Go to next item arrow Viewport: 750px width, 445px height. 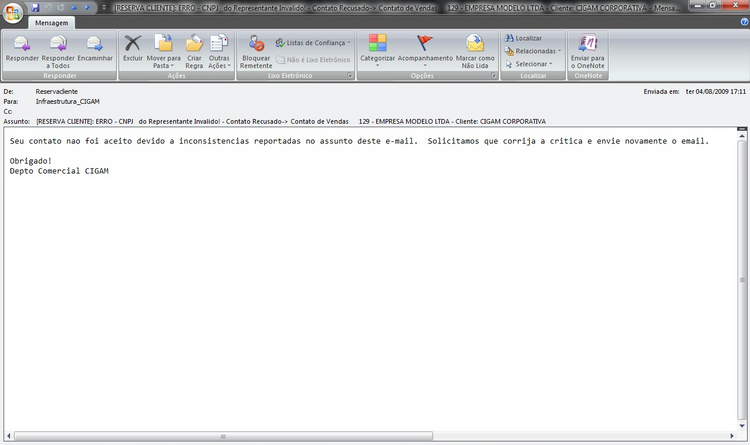coord(87,7)
